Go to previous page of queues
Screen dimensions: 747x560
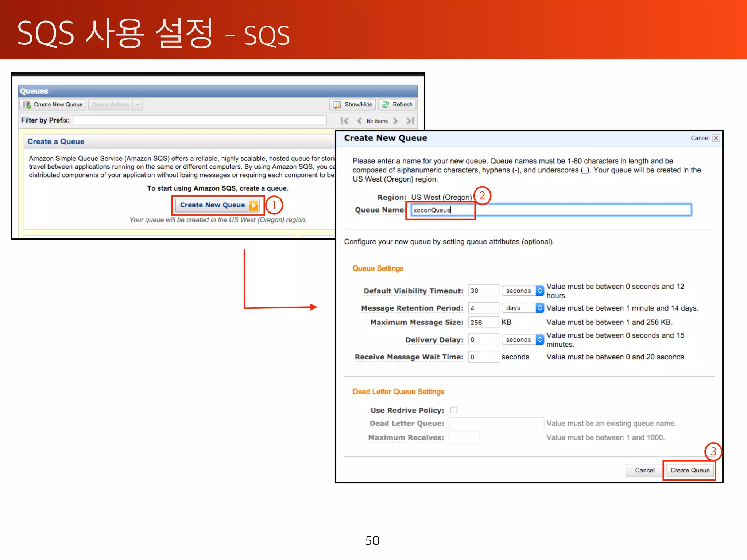[359, 121]
